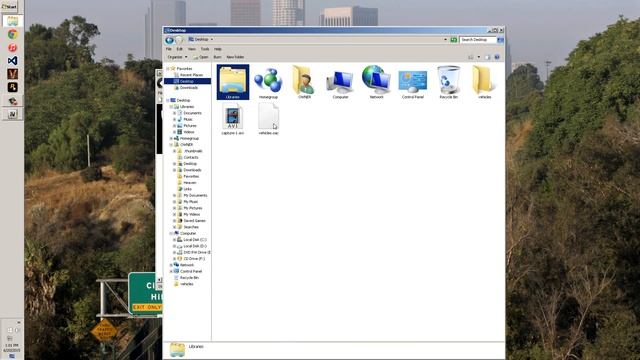Open Google Chrome from the taskbar

(12, 34)
